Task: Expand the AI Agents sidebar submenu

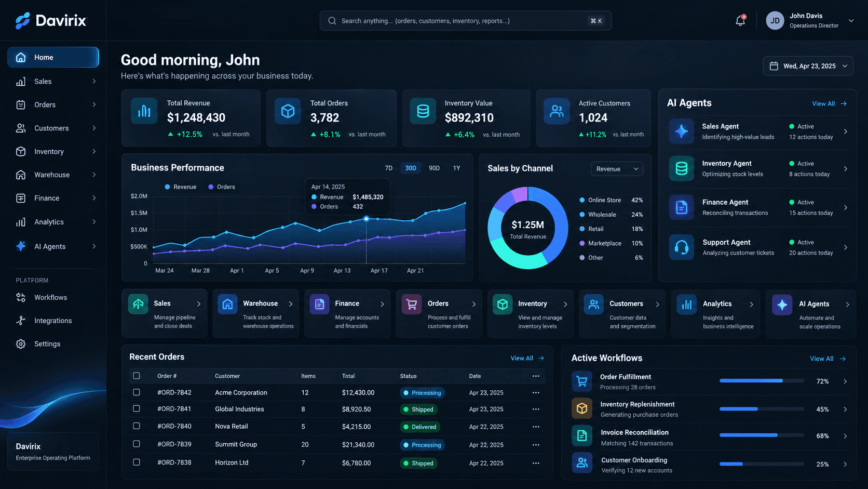Action: [94, 246]
